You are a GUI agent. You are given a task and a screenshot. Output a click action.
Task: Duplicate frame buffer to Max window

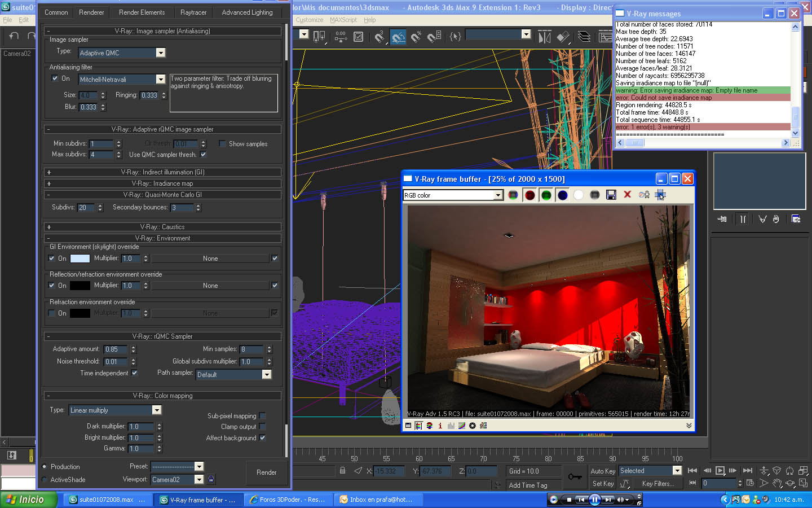(644, 195)
